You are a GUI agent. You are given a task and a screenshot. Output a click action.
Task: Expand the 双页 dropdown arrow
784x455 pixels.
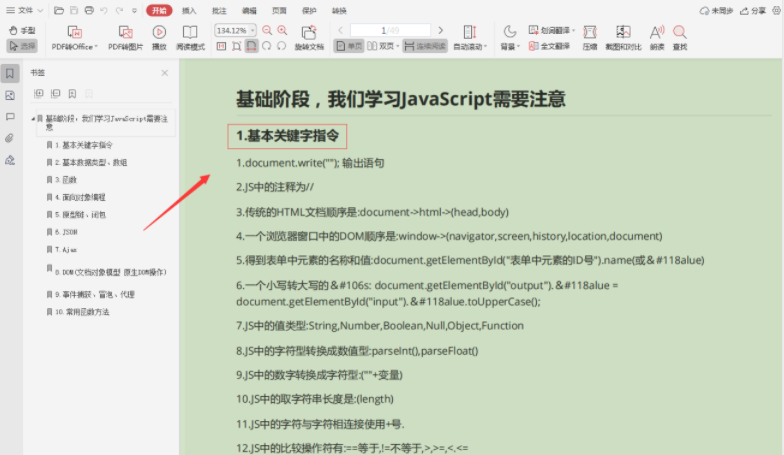pos(398,46)
